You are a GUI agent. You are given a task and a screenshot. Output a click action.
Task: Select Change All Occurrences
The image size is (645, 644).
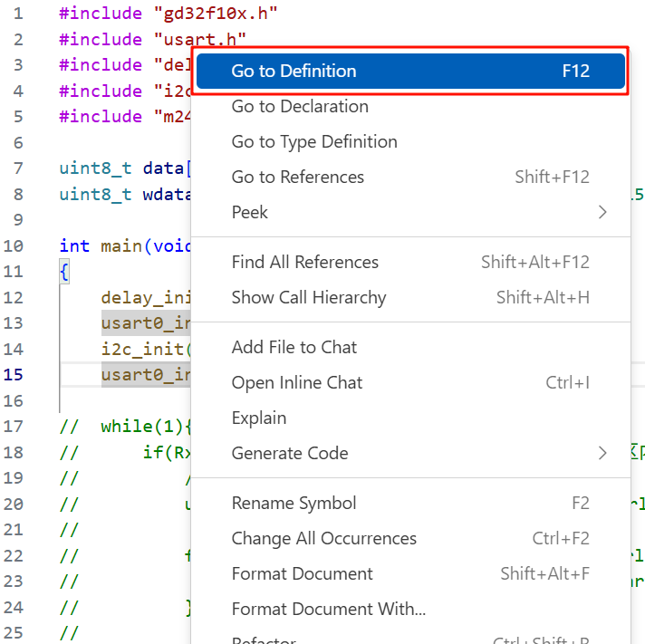click(x=410, y=539)
